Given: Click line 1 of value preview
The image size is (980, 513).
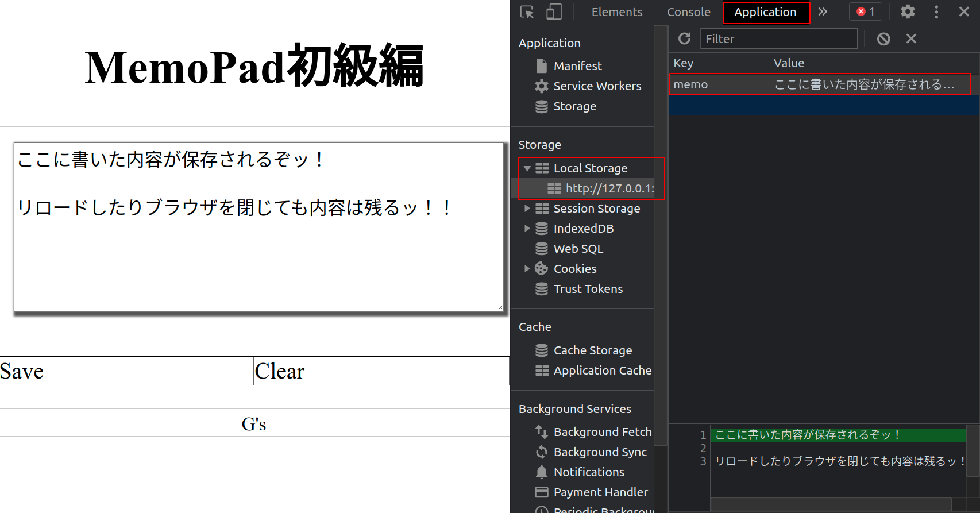Looking at the screenshot, I should point(838,435).
